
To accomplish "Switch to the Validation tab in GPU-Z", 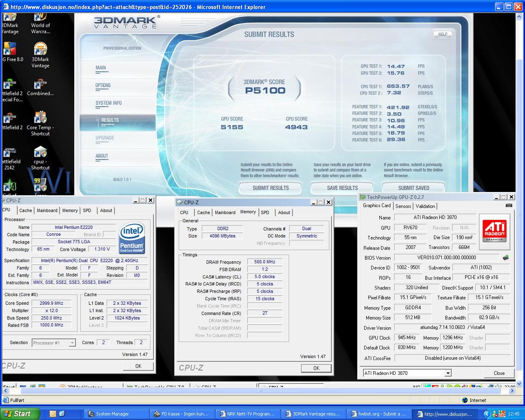I will click(x=425, y=206).
